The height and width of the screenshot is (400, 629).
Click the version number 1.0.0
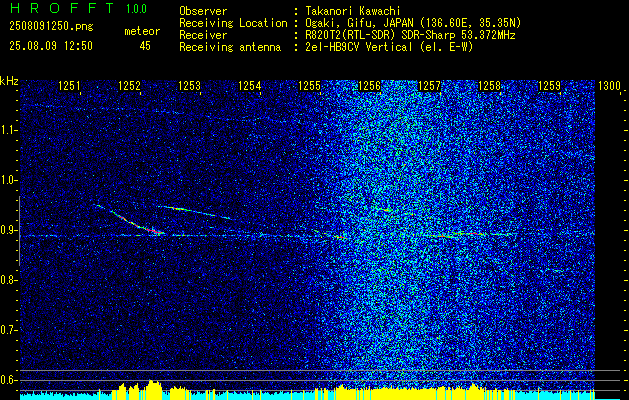pos(136,8)
